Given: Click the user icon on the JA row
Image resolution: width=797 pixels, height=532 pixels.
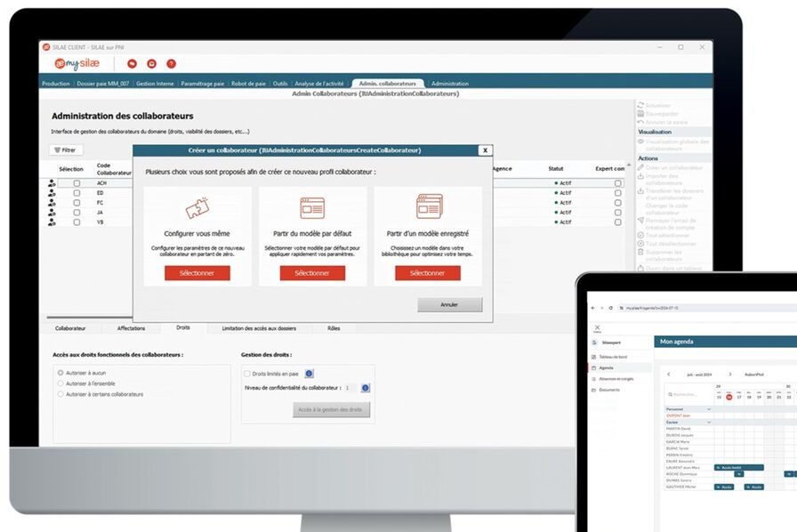Looking at the screenshot, I should [x=52, y=212].
